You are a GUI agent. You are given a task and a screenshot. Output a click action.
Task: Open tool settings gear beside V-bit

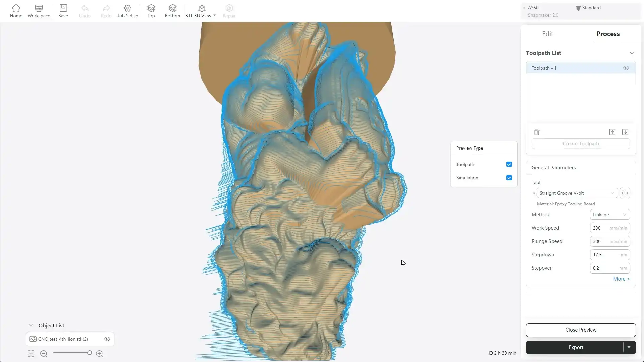click(625, 193)
